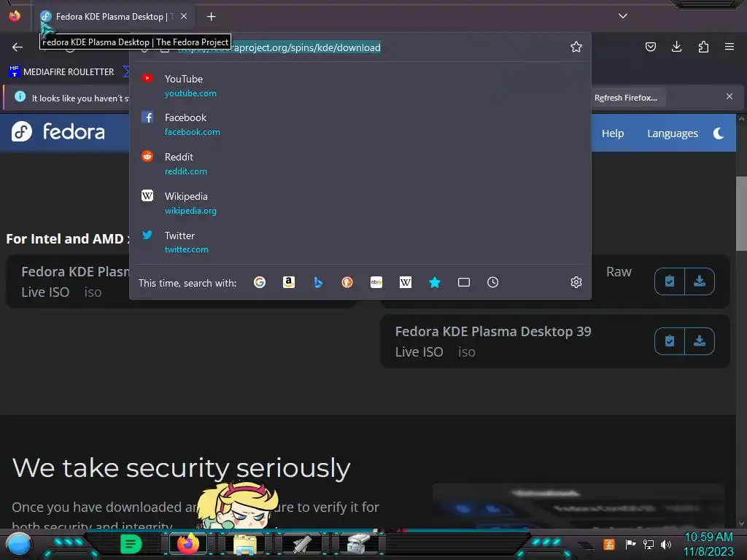The image size is (747, 560).
Task: Open the Twitter suggestion
Action: 360,242
